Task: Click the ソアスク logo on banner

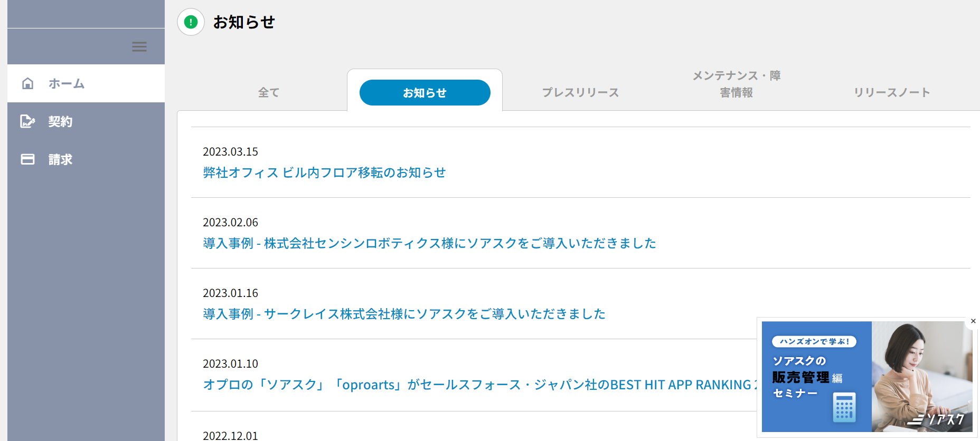Action: (x=936, y=419)
